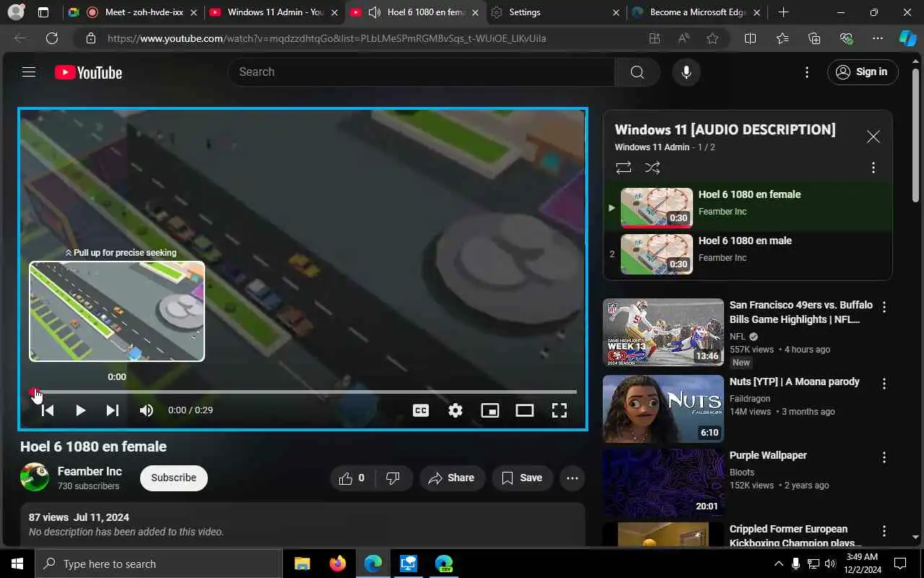The image size is (924, 578).
Task: Open the Windows 11 Admin playlist link
Action: pos(652,147)
